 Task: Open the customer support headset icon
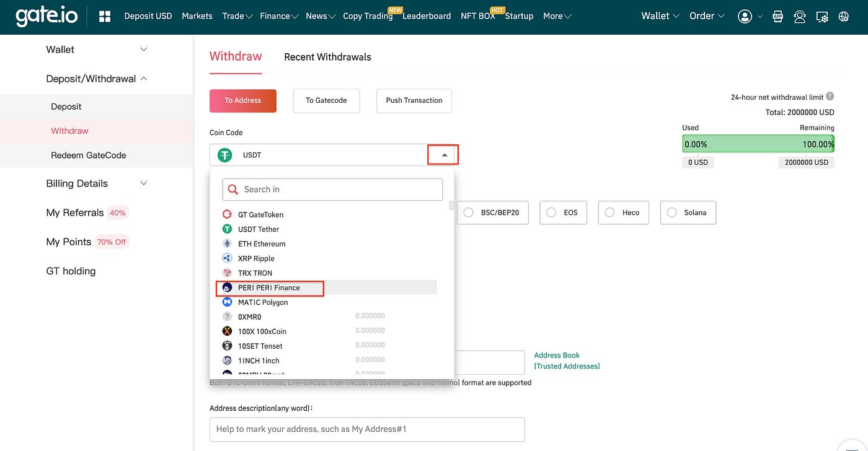(800, 17)
